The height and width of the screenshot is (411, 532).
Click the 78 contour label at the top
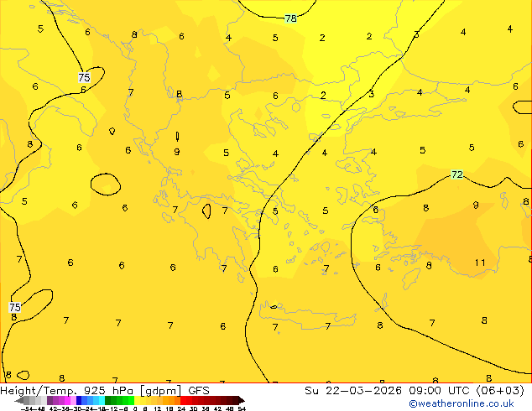(x=291, y=18)
